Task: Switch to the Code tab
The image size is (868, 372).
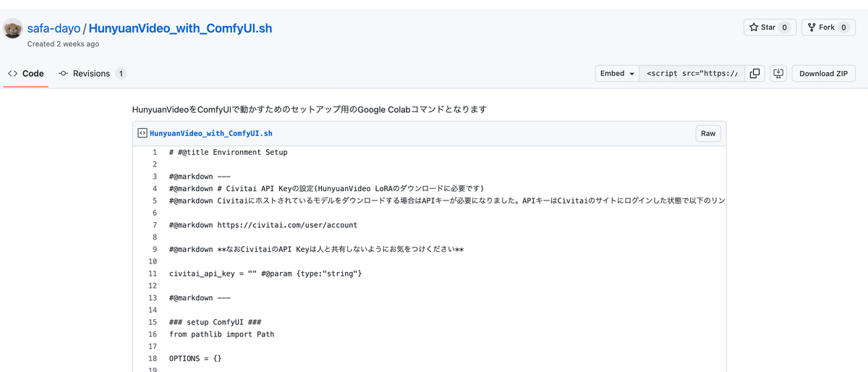Action: 25,74
